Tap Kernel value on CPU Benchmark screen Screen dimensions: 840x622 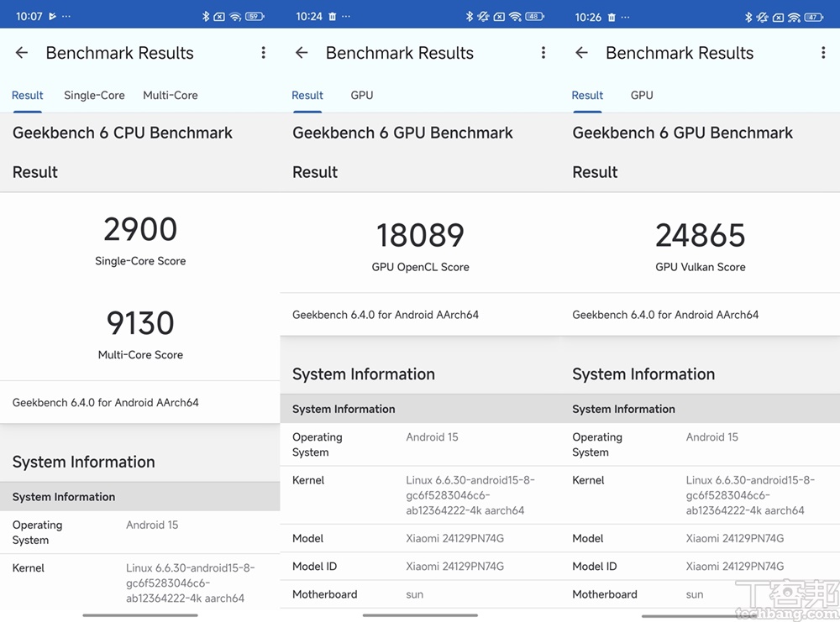[x=190, y=583]
